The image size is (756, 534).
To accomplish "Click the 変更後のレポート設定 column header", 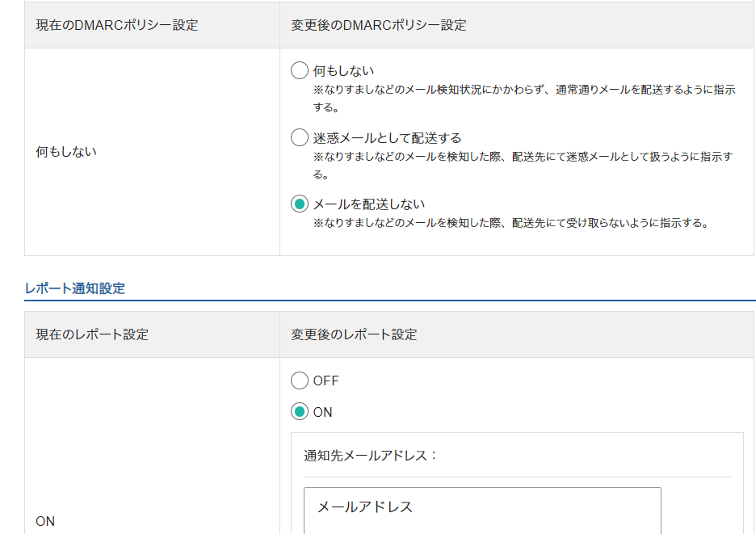I will (x=354, y=334).
